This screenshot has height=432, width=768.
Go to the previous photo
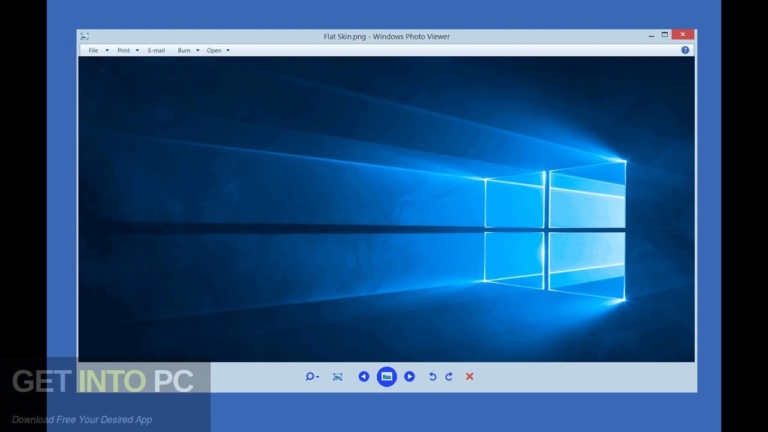click(x=363, y=376)
